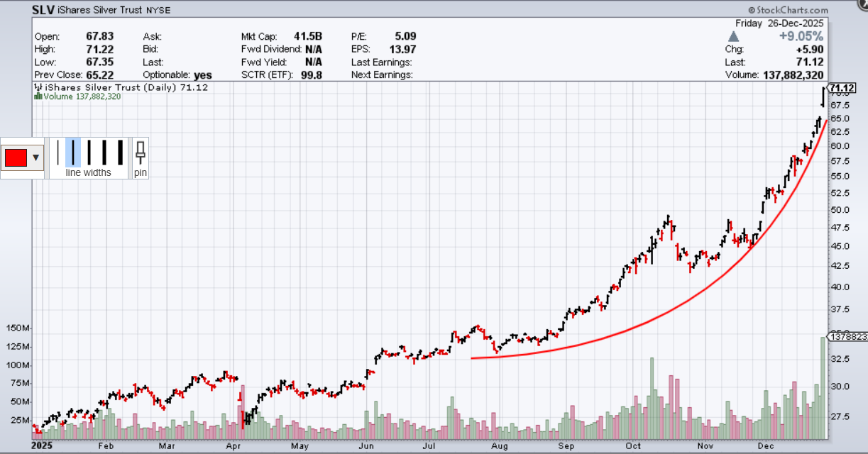Click the 2025 year label on date axis
Image resolution: width=868 pixels, height=454 pixels.
pyautogui.click(x=43, y=446)
